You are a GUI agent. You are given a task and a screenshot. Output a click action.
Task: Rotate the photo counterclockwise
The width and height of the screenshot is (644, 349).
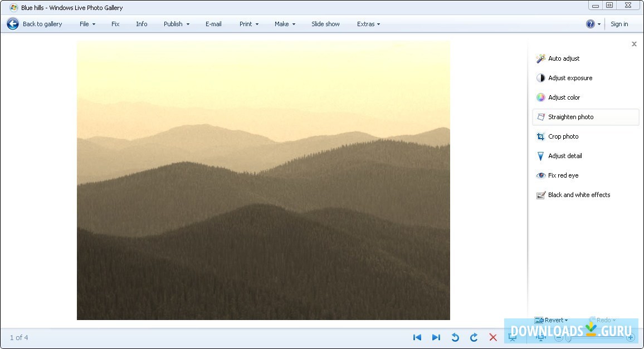click(455, 337)
